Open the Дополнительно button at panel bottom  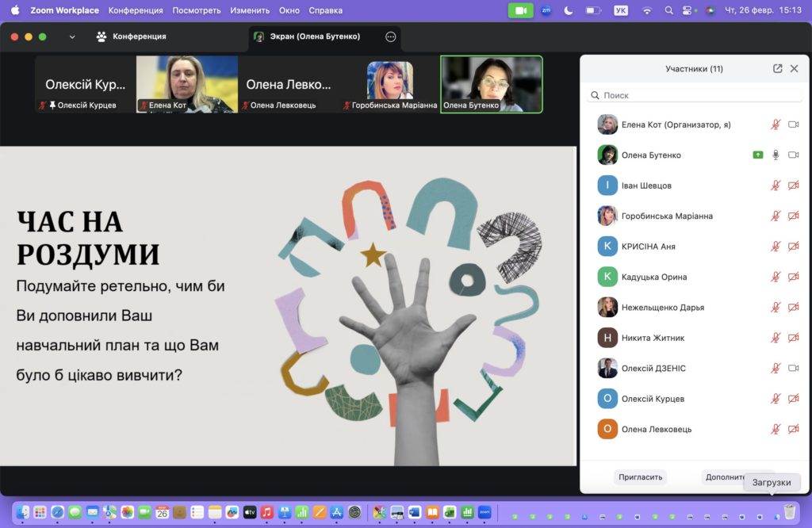click(x=722, y=477)
